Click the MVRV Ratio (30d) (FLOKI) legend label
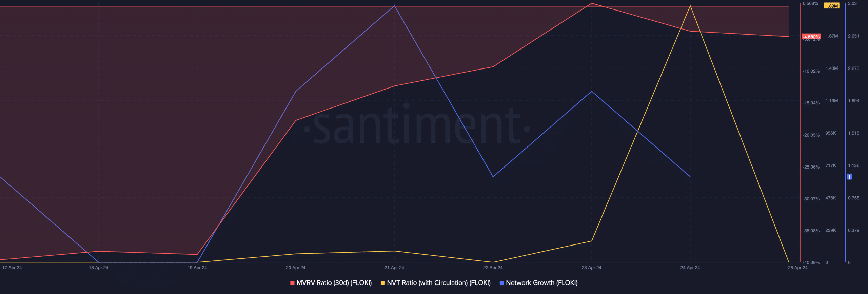This screenshot has width=868, height=294. pyautogui.click(x=334, y=283)
